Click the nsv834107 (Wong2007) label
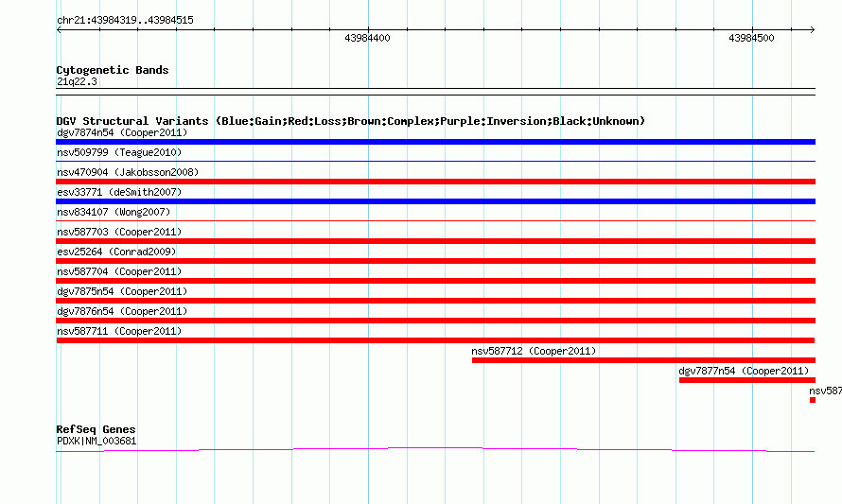Screen dimensions: 842x504 [x=114, y=212]
